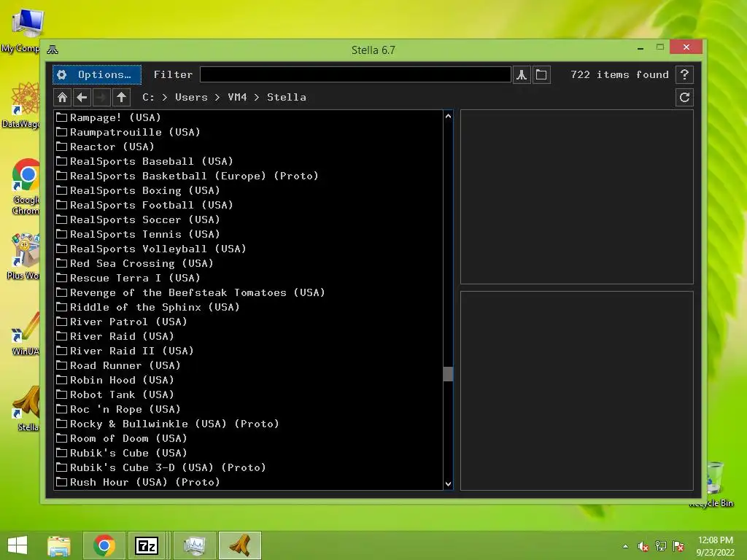Open the help question mark button
The height and width of the screenshot is (560, 747).
(x=684, y=75)
